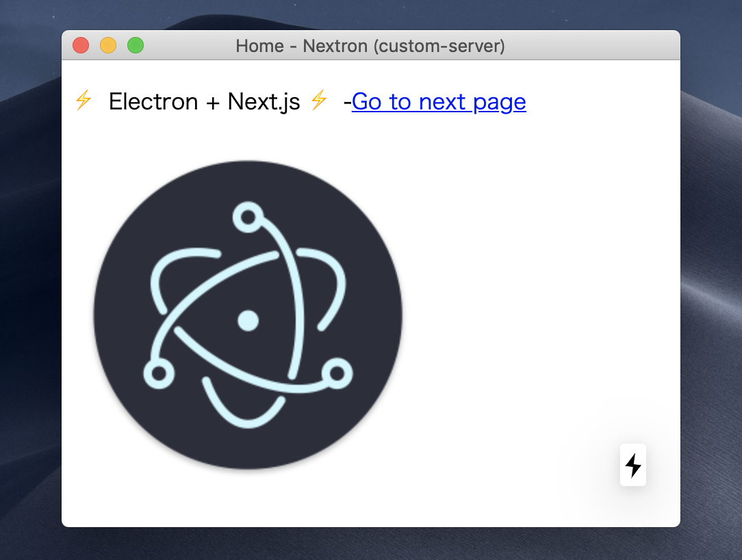Viewport: 742px width, 560px height.
Task: Click the Next.js lightning bolt build indicator
Action: pos(633,465)
